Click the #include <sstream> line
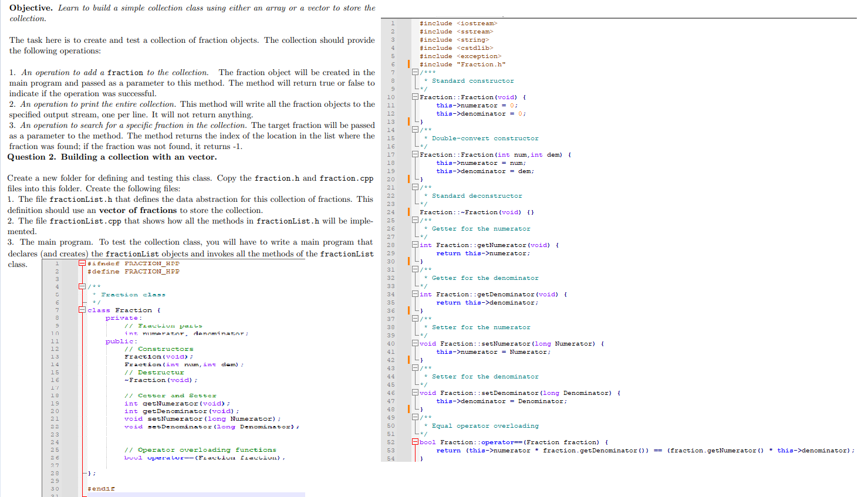Image resolution: width=868 pixels, height=497 pixels. (x=456, y=32)
